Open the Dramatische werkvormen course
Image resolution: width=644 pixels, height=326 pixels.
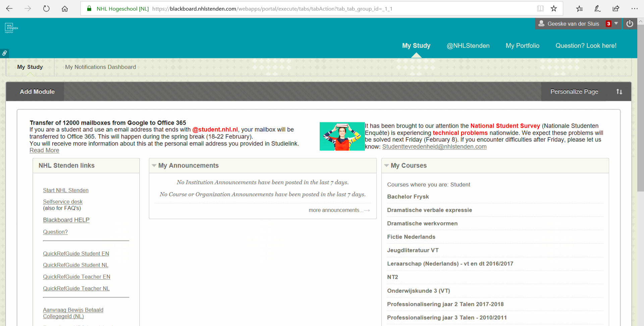click(422, 223)
